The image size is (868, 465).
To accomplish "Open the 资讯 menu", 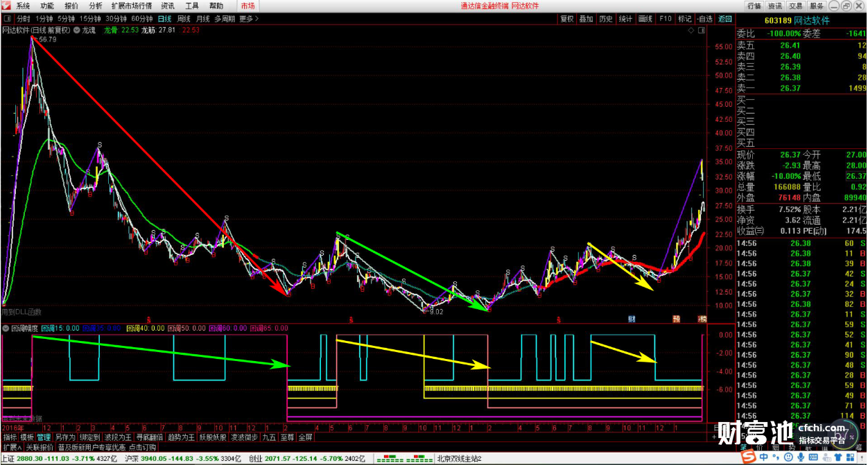I will (168, 6).
